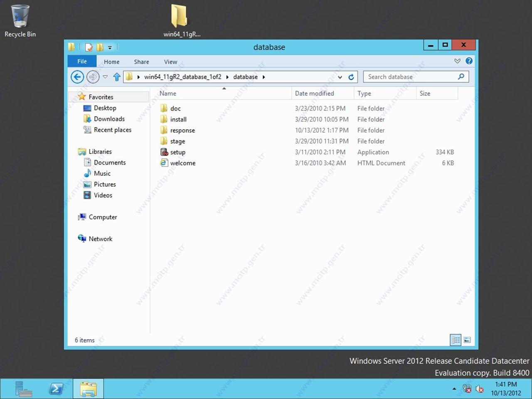Open Network in navigation pane

100,239
